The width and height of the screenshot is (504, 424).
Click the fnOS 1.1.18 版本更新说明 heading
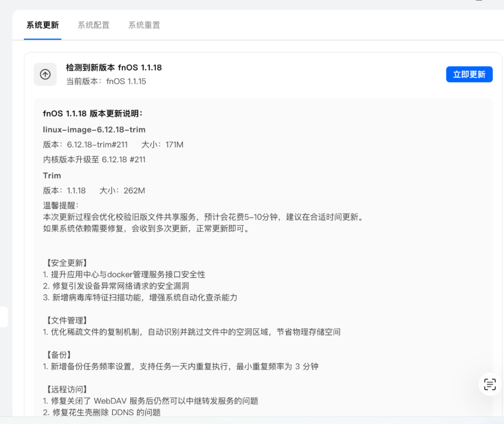point(92,113)
